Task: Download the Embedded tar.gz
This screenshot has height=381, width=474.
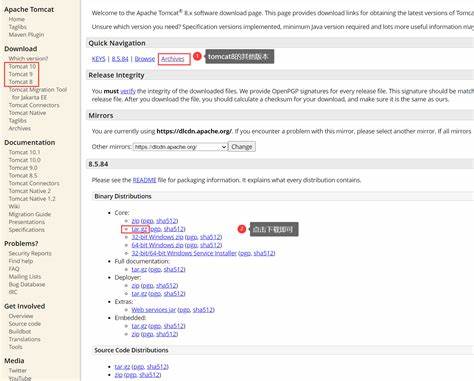Action: [x=139, y=326]
